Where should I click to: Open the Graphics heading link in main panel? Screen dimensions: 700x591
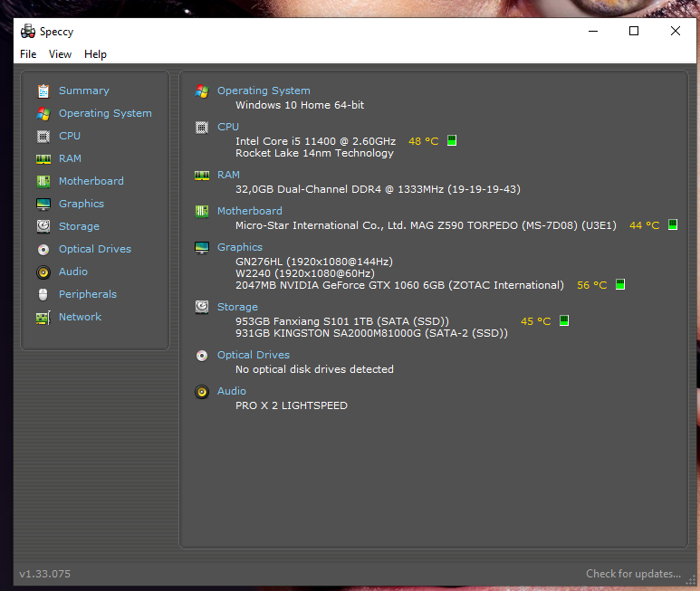point(240,248)
